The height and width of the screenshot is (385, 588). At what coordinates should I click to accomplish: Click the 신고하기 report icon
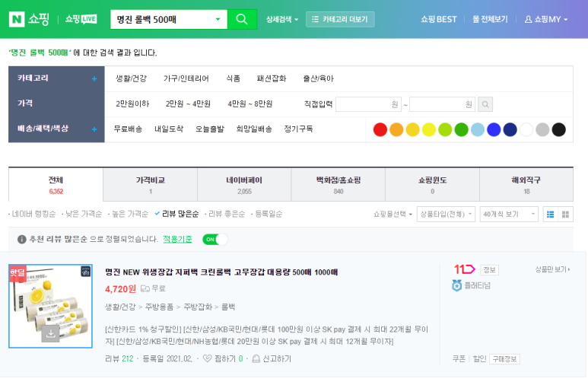(256, 358)
